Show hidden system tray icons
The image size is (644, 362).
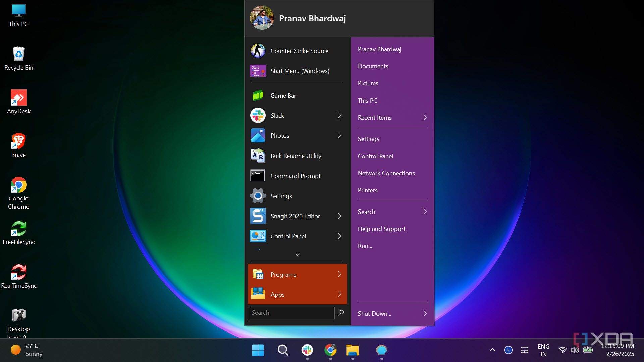click(x=492, y=350)
